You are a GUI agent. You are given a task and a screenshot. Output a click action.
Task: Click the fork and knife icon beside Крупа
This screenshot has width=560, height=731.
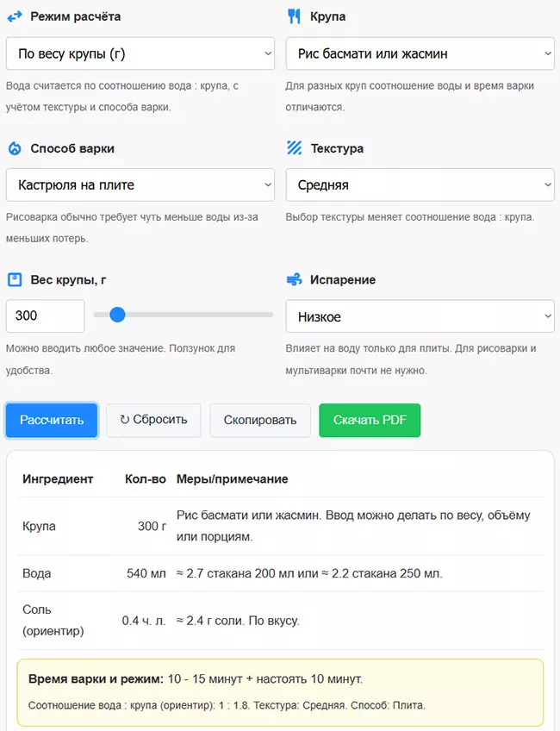coord(293,16)
